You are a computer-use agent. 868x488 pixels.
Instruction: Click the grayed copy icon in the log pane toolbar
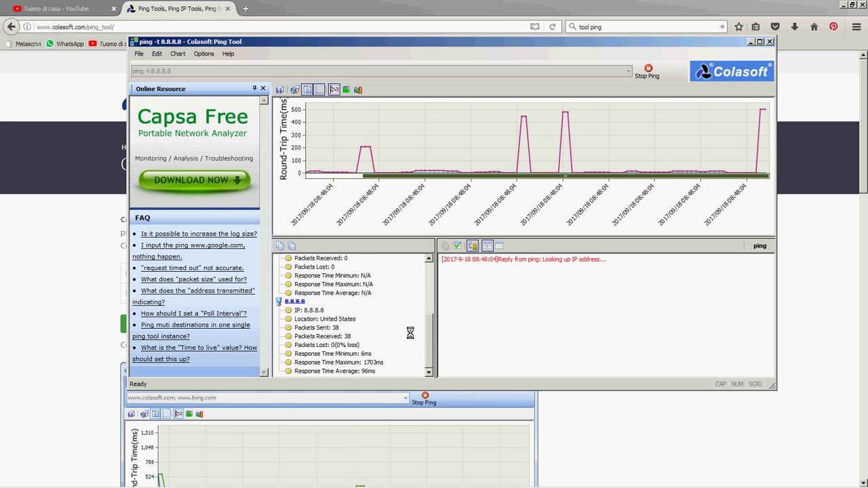point(445,246)
